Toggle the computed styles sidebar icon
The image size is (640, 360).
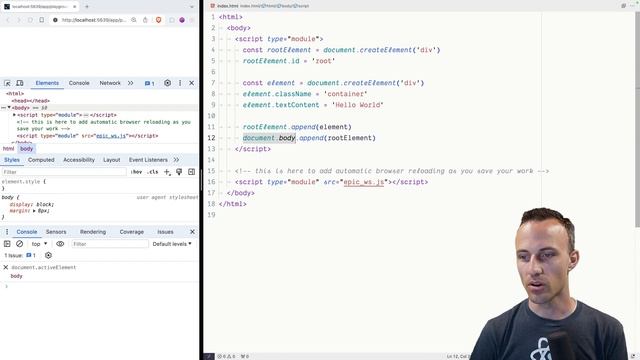(x=191, y=172)
